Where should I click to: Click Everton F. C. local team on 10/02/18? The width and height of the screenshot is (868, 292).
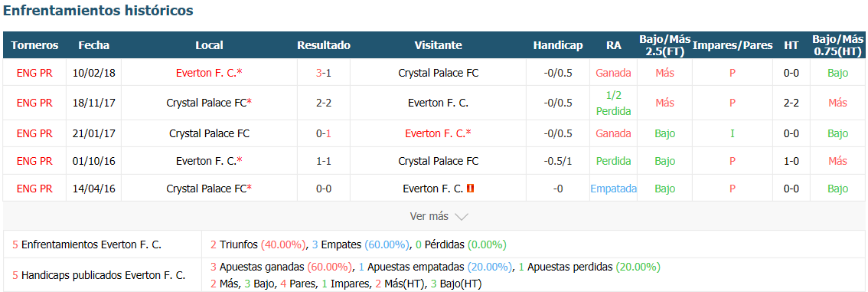(209, 73)
